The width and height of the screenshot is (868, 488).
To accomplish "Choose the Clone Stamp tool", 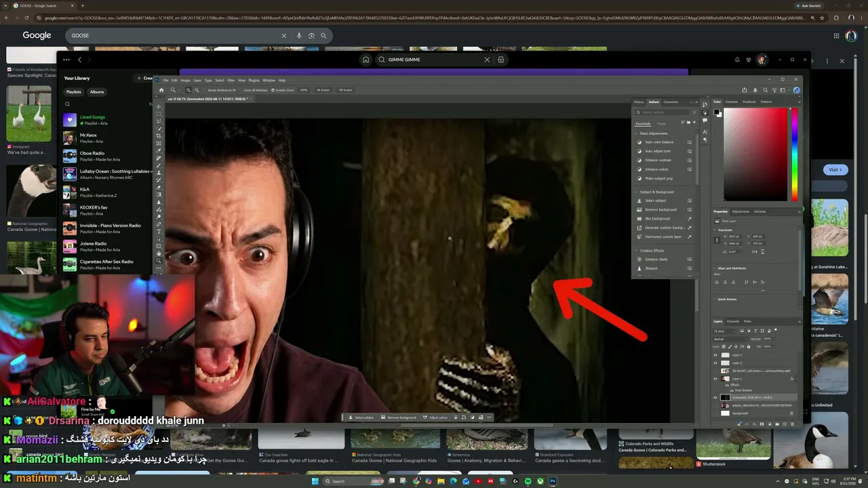I will [159, 173].
